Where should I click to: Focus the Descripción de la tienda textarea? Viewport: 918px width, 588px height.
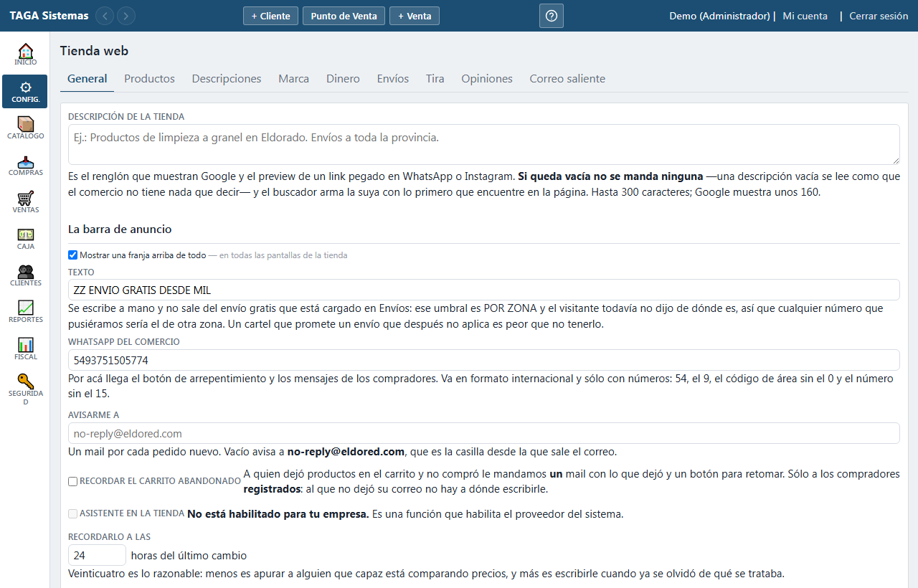click(x=484, y=145)
